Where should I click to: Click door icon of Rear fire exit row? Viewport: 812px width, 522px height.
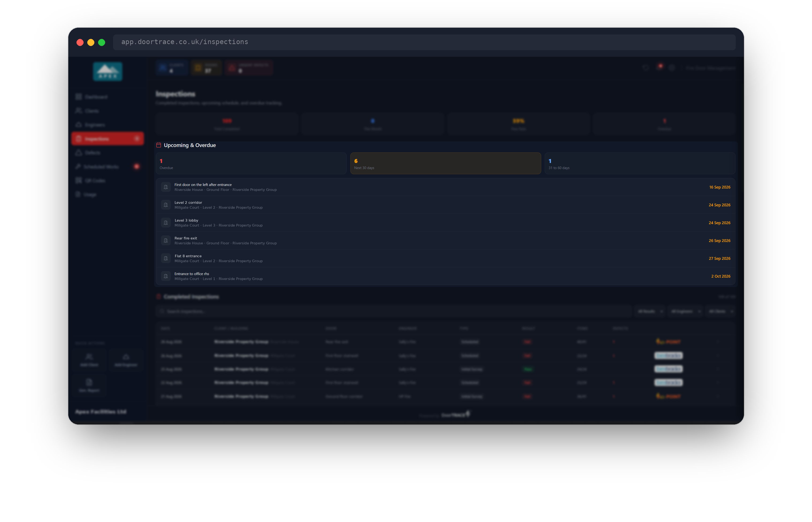click(x=165, y=241)
